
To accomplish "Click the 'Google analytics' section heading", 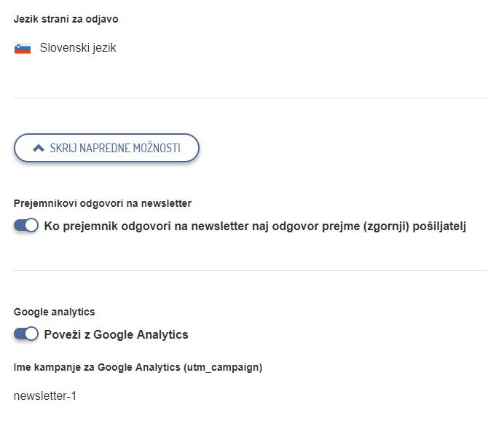I will [x=55, y=312].
